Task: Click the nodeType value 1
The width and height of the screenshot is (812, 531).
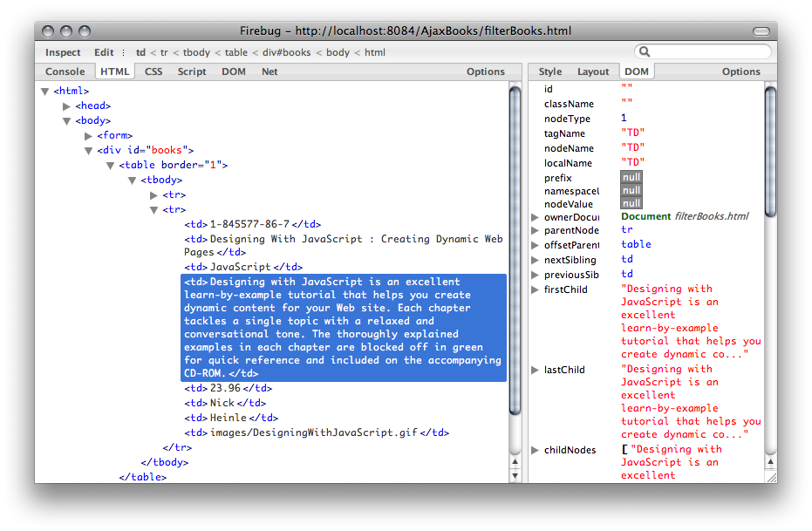Action: click(624, 118)
